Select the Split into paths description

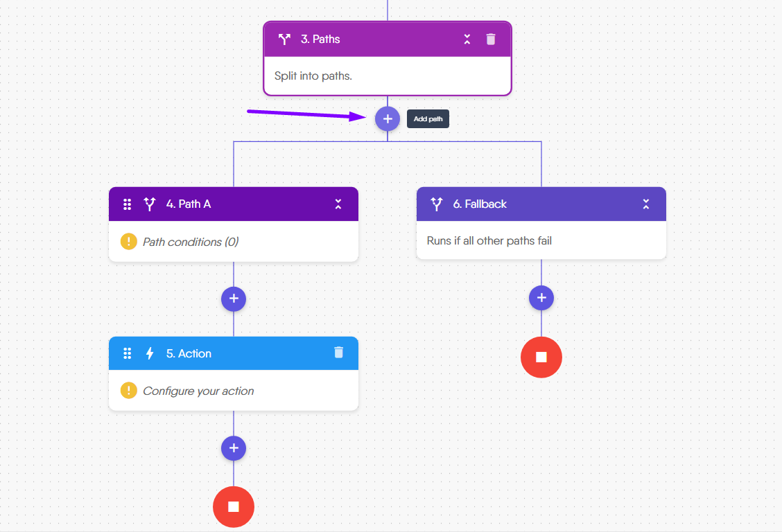[313, 76]
